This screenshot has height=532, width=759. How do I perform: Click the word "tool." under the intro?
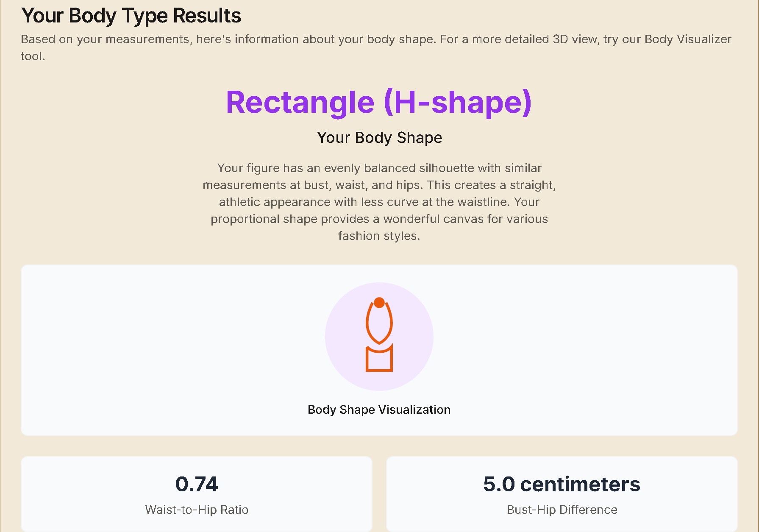pos(33,56)
